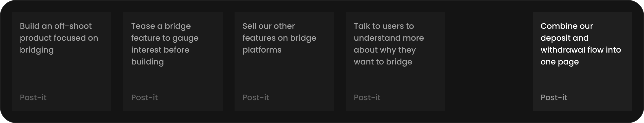The image size is (644, 123).
Task: Click the empty slot between fourth and fifth cards
Action: (x=489, y=61)
